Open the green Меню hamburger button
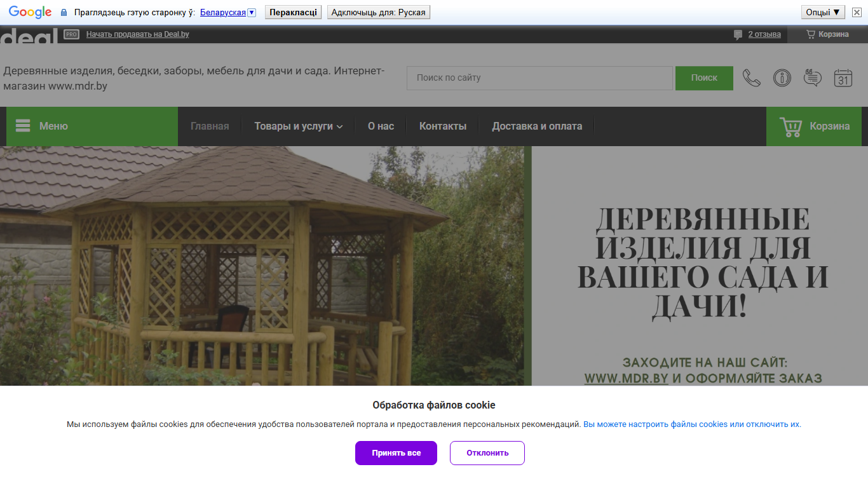 92,126
